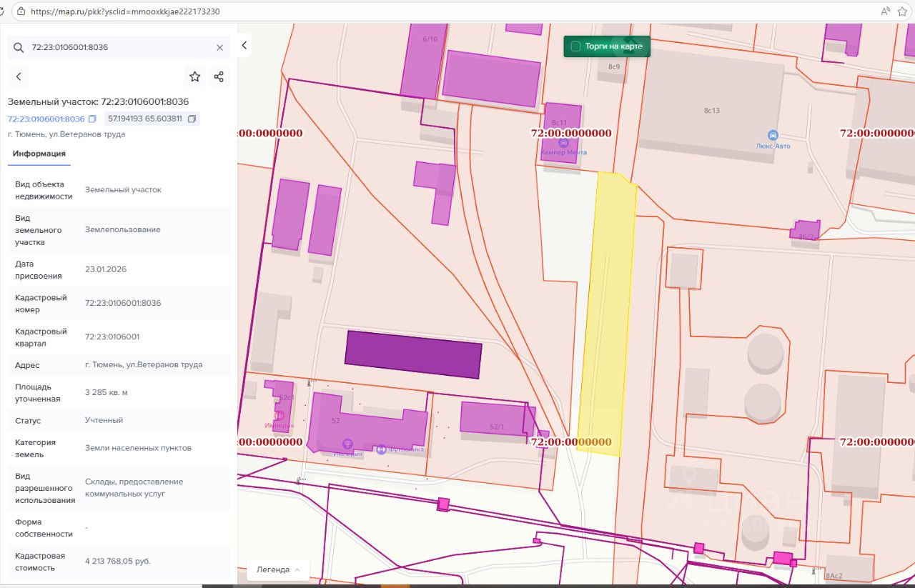Expand the Легенда map legend
This screenshot has height=588, width=915.
click(x=278, y=569)
